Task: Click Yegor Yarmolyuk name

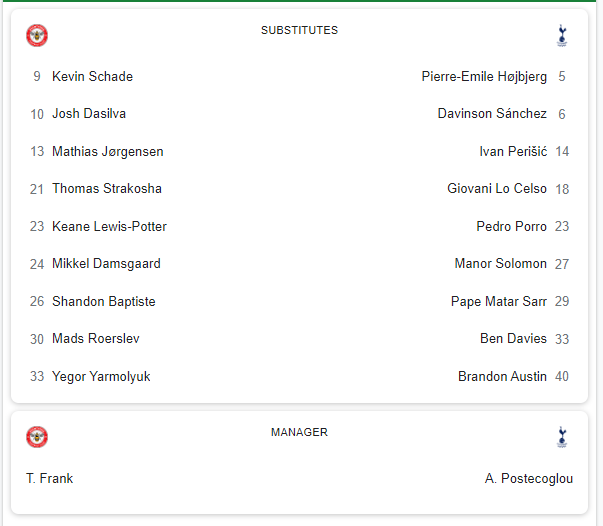Action: point(101,376)
